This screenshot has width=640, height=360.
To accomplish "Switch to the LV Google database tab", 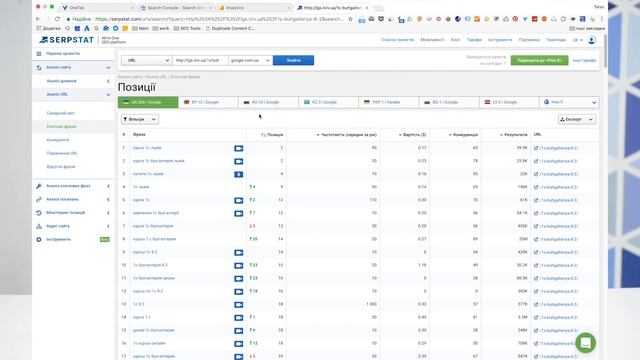I will [509, 102].
